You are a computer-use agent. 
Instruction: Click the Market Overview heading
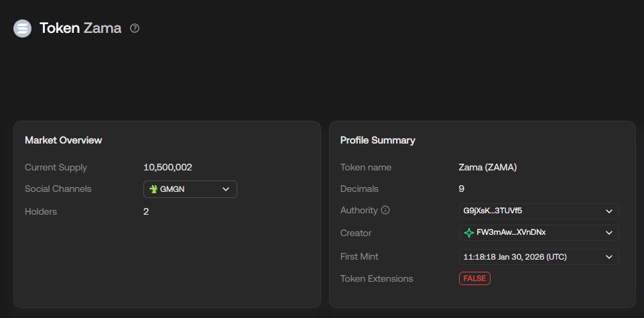pos(63,140)
